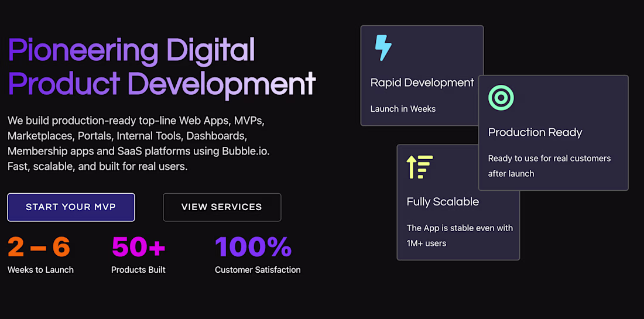Click the Pioneering Digital Product Development headline
The width and height of the screenshot is (644, 319).
(x=162, y=68)
